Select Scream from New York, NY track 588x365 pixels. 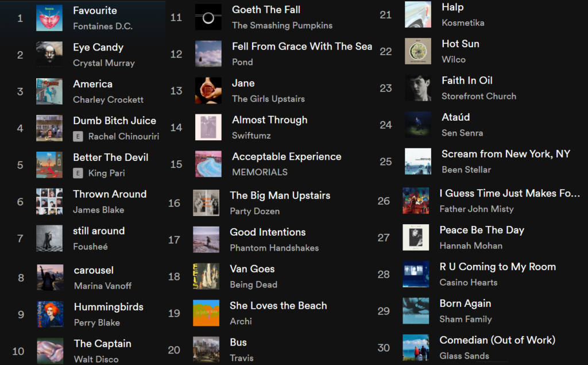[x=505, y=154]
